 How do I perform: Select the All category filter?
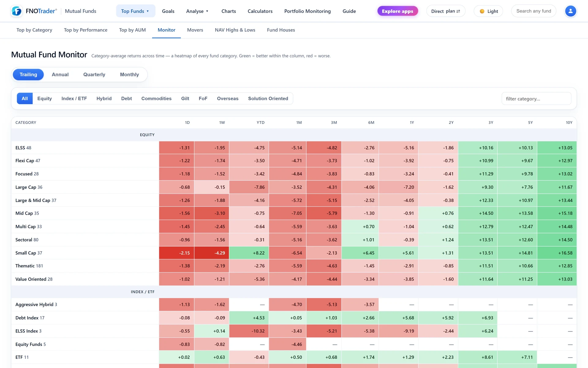pos(25,98)
